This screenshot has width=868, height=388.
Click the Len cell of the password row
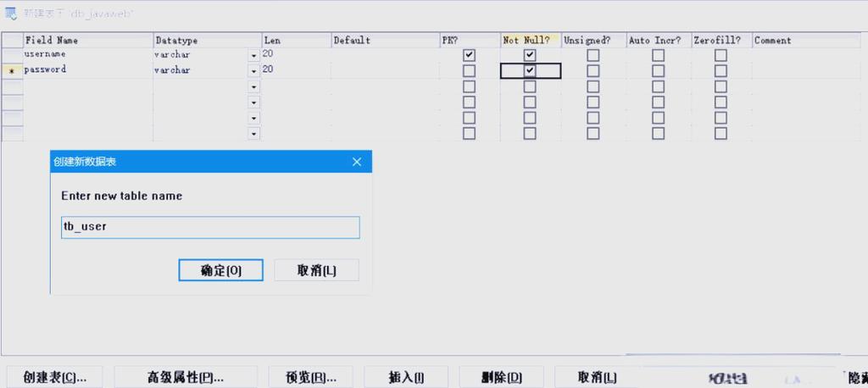[x=296, y=70]
